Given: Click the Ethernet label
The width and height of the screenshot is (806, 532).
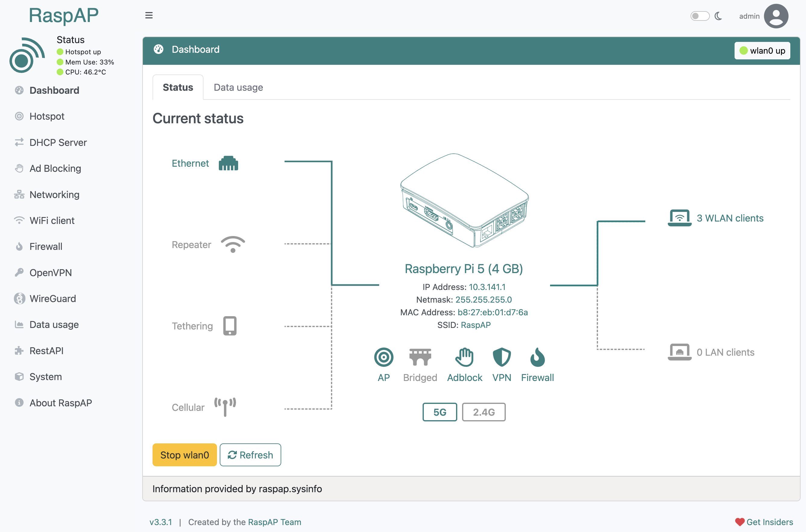Looking at the screenshot, I should [x=190, y=163].
